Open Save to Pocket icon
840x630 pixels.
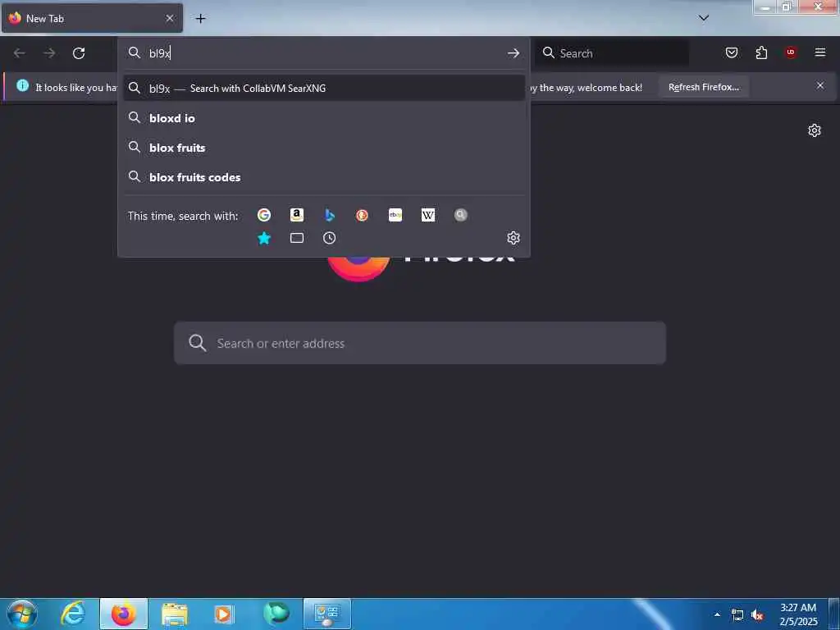(731, 52)
